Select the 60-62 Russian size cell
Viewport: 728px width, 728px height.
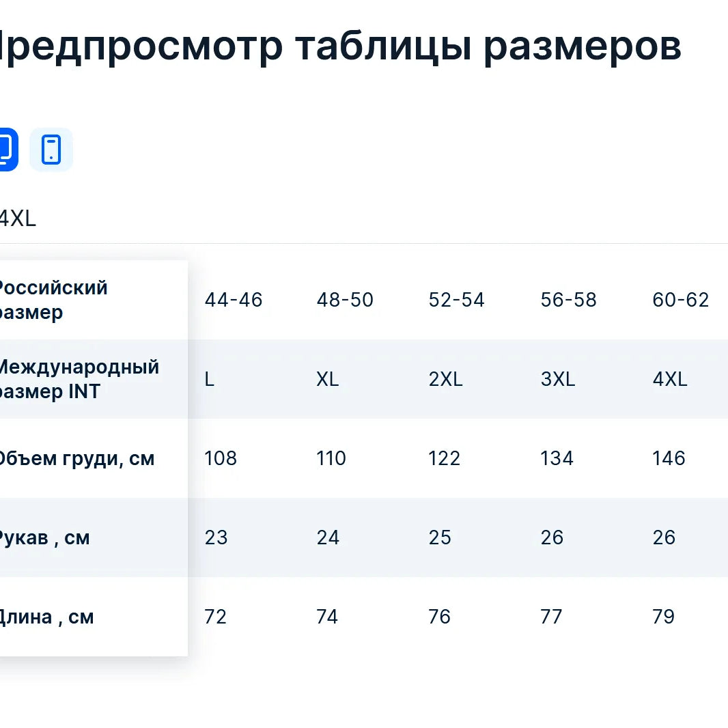click(680, 300)
